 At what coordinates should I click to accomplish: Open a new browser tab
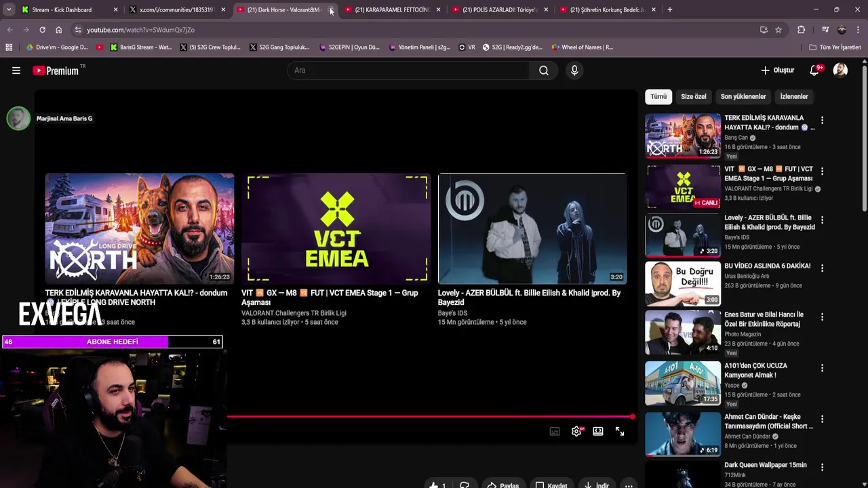pyautogui.click(x=670, y=10)
